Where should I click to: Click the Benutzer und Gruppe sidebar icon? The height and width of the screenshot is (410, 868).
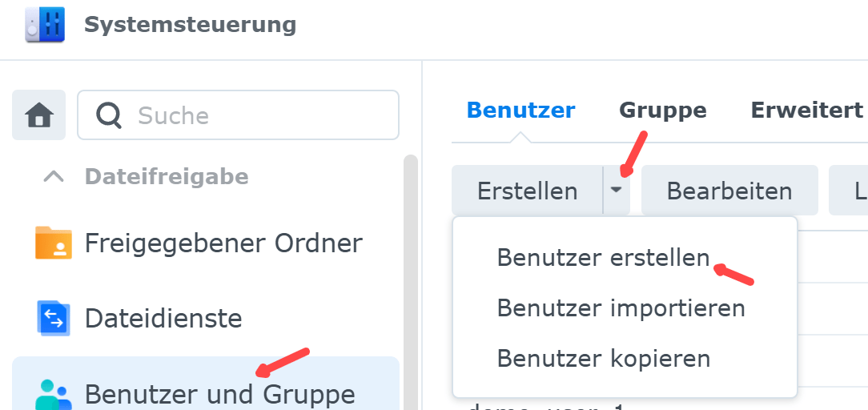click(54, 394)
